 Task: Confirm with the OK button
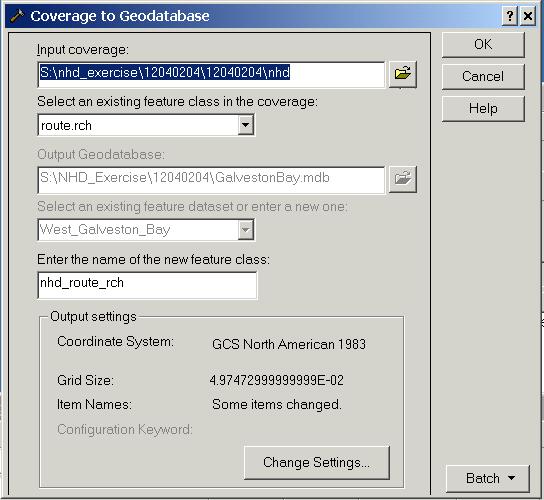[x=483, y=45]
